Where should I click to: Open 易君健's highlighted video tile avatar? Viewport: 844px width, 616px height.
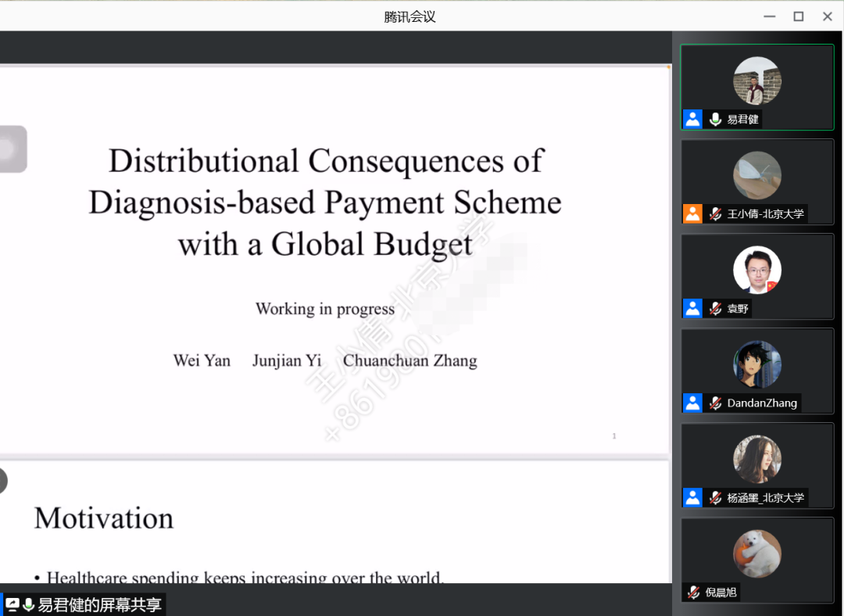[756, 81]
